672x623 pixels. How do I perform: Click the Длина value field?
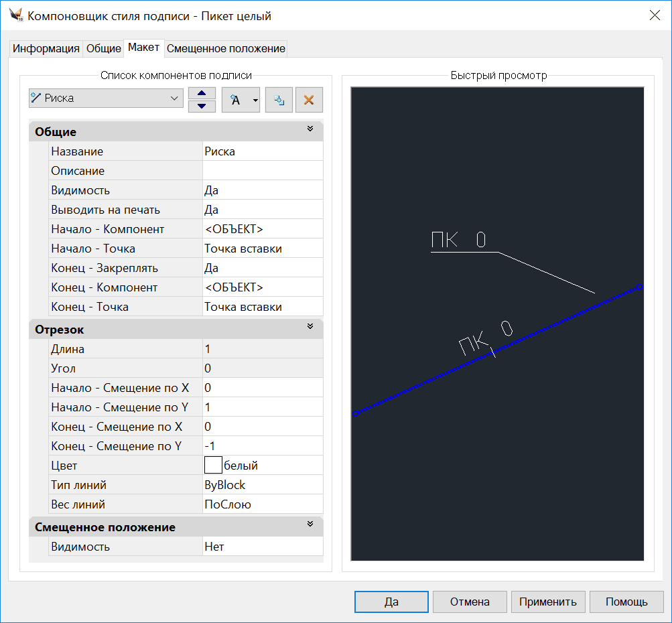click(262, 349)
